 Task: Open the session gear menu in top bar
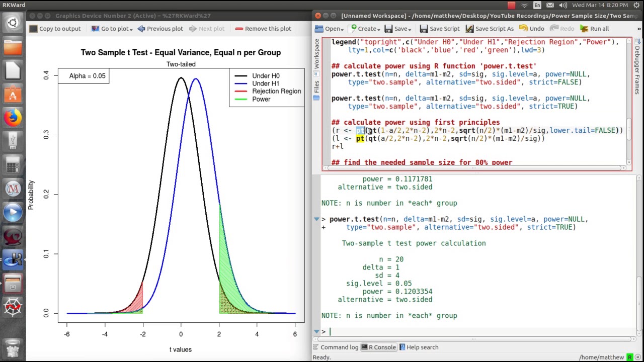pos(636,5)
